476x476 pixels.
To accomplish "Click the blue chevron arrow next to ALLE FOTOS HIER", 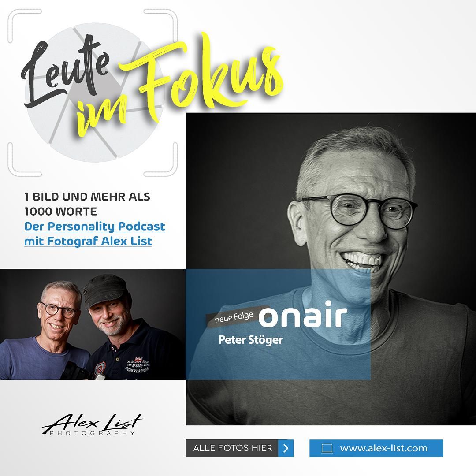I will 286,448.
